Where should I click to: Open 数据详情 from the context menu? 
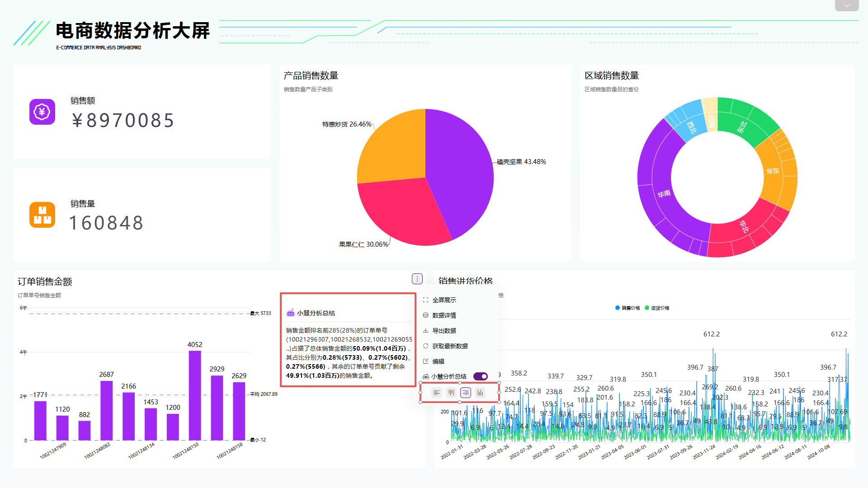point(444,315)
